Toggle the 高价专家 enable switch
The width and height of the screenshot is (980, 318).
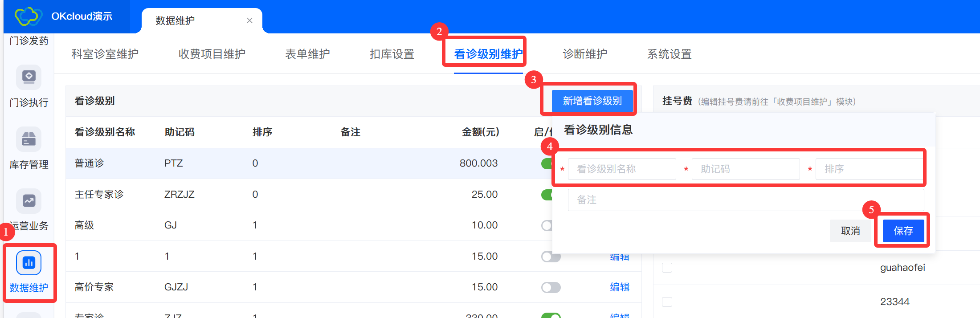[551, 287]
